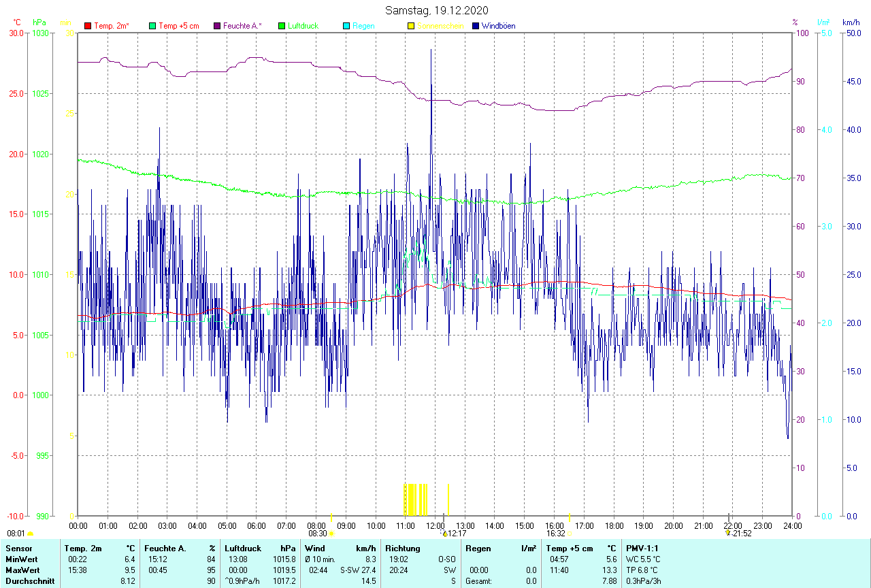Select the Windböen legend label
This screenshot has width=871, height=588.
499,26
